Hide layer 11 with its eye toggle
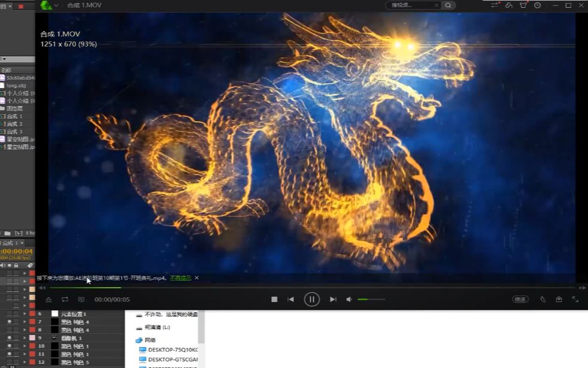The height and width of the screenshot is (368, 588). click(x=10, y=354)
